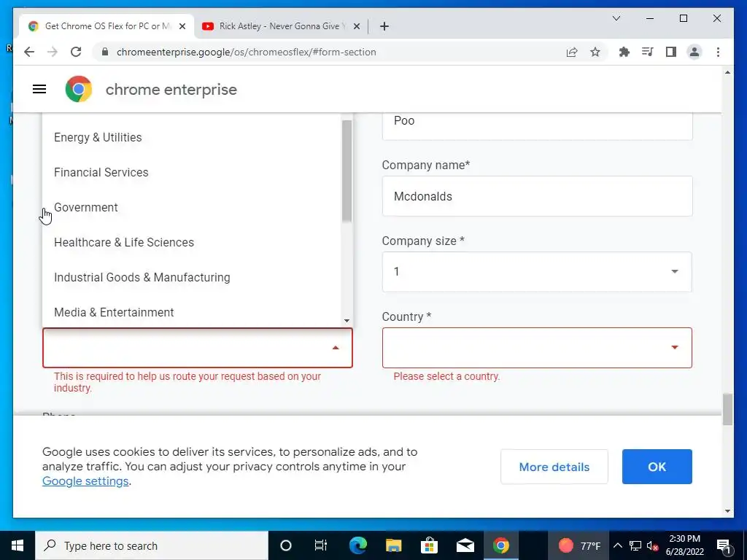Toggle the Chrome side panel
Viewport: 747px width, 560px height.
coord(671,52)
